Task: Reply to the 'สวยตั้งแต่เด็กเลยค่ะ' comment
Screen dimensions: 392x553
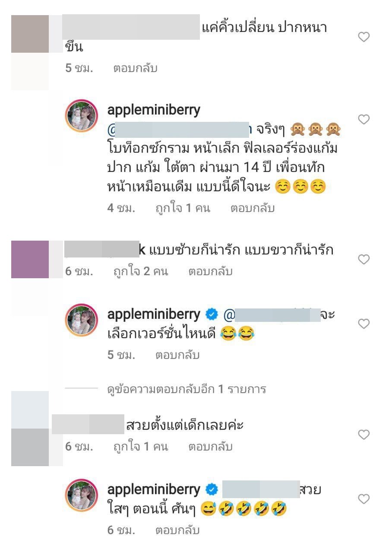Action: 211,447
